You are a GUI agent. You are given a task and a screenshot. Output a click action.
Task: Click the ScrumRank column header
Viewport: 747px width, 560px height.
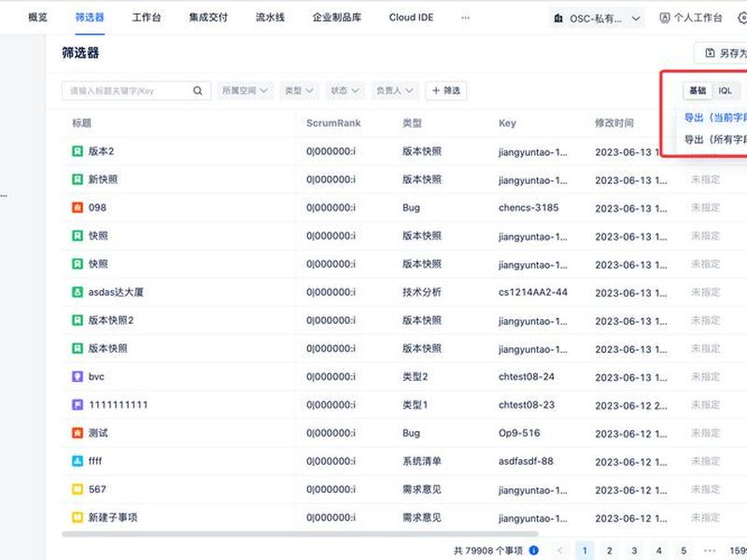(x=333, y=123)
